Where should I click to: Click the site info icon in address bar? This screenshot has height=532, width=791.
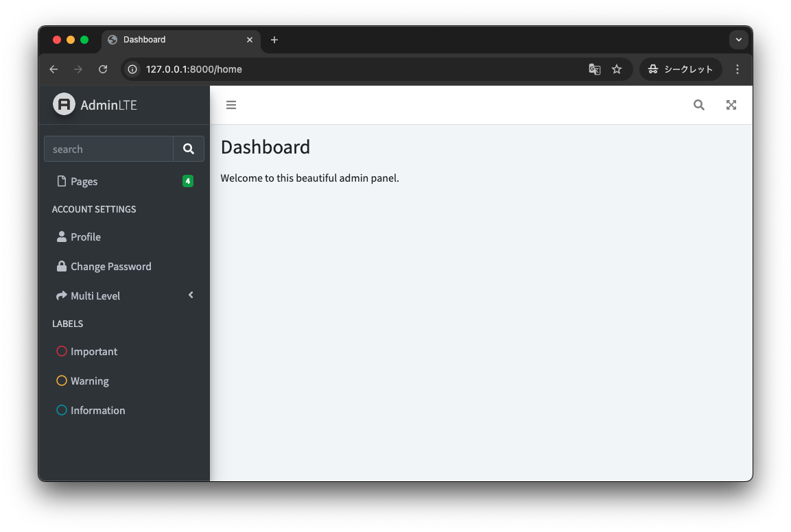(132, 69)
